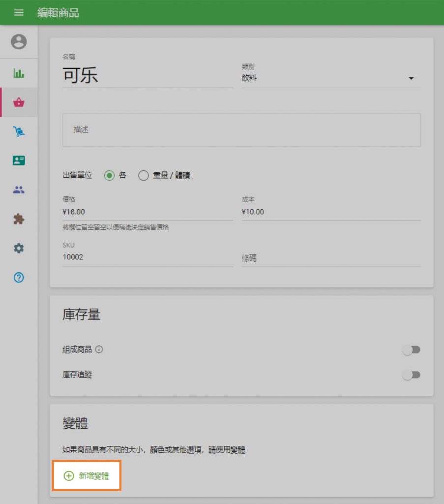Click inside the 描述 description field
444x504 pixels.
point(241,129)
